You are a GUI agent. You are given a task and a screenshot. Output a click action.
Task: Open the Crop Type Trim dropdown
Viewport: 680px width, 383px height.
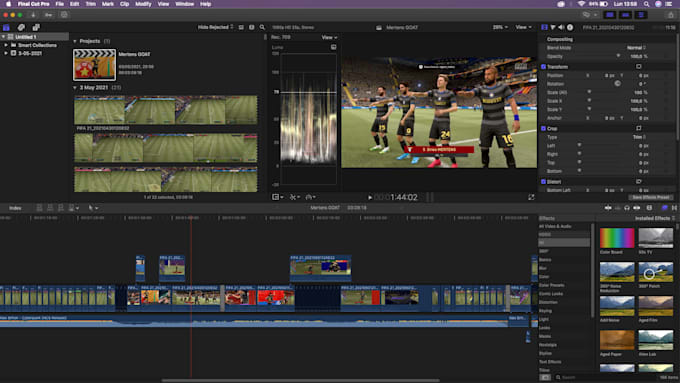point(639,137)
